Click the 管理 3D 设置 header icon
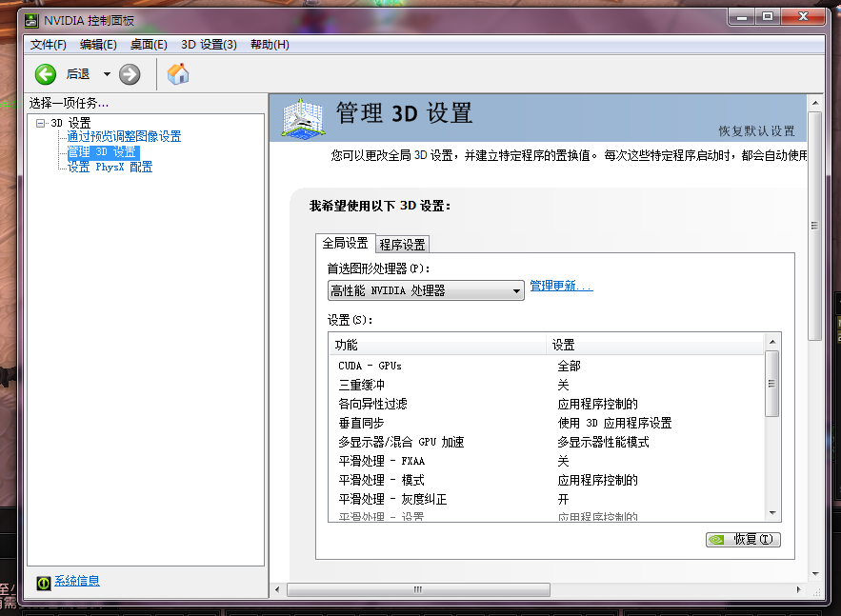This screenshot has width=841, height=616. 303,118
